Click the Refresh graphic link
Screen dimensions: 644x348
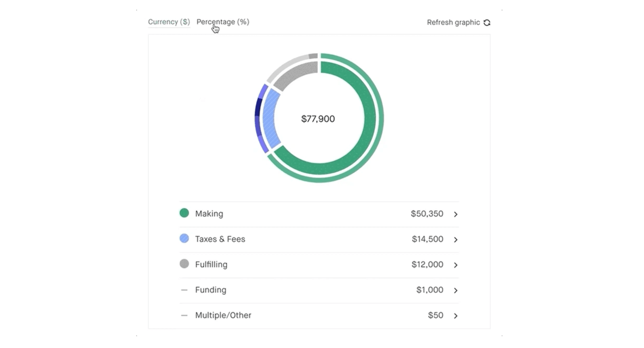click(453, 22)
